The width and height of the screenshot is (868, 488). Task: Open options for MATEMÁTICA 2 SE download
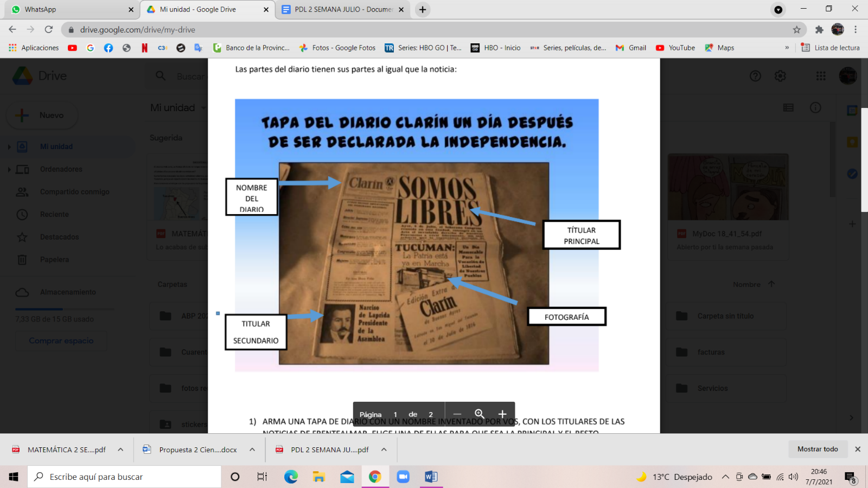[x=120, y=450]
